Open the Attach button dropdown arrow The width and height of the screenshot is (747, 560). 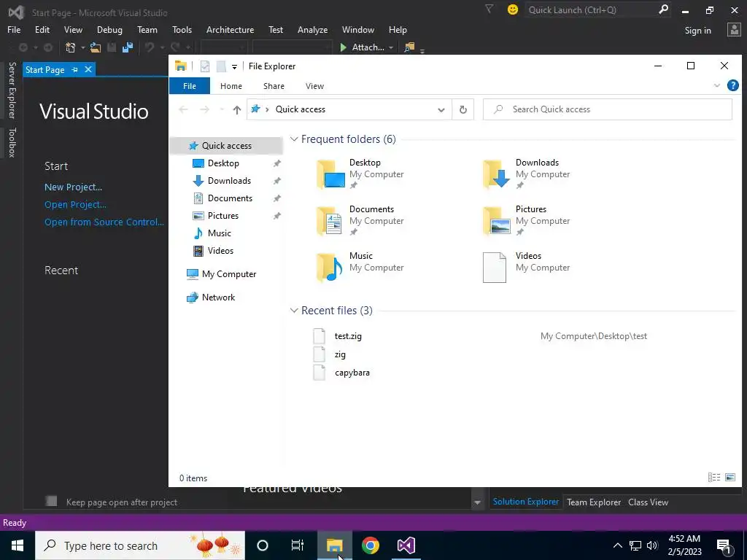[391, 47]
